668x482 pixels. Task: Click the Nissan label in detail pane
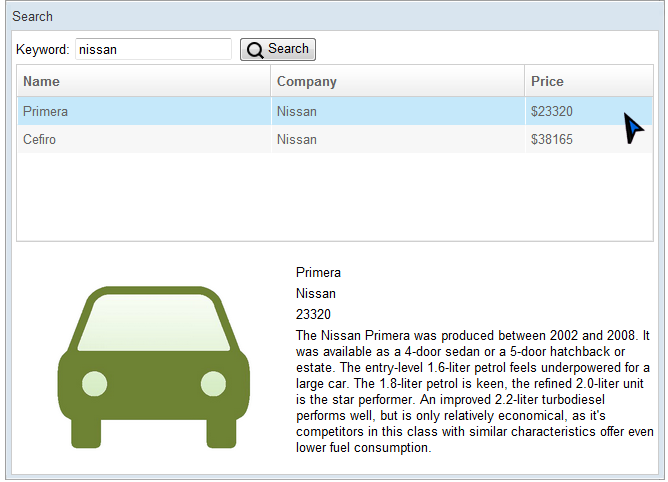[316, 293]
